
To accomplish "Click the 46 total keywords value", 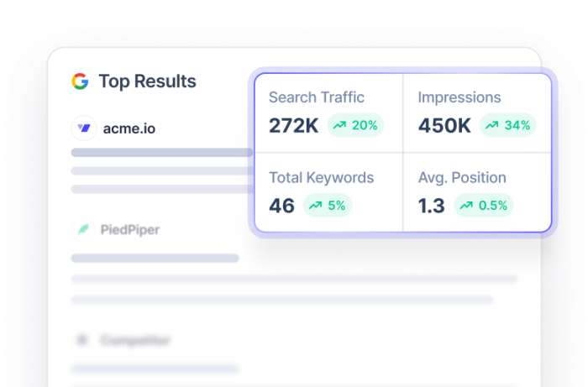I will [x=281, y=205].
